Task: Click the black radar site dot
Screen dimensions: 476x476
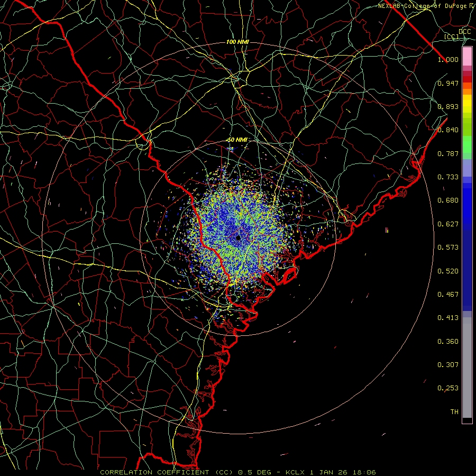Action: pyautogui.click(x=238, y=237)
